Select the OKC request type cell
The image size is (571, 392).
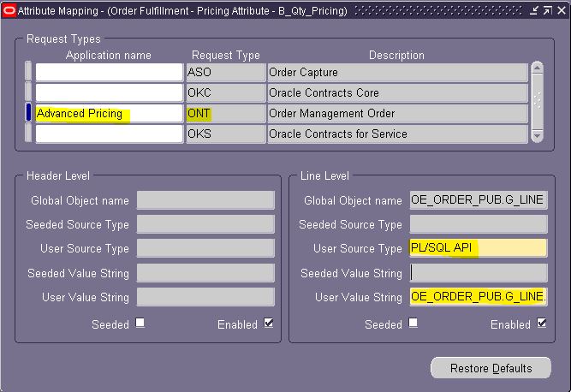[x=226, y=92]
